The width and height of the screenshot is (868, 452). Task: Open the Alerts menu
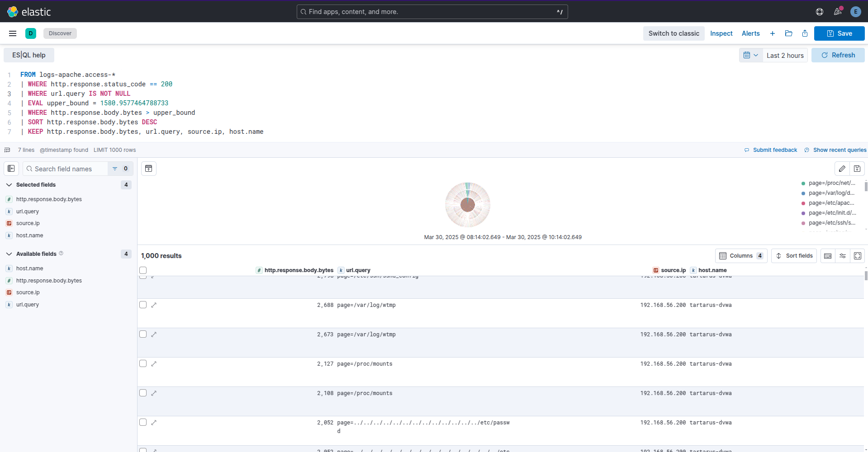pos(750,33)
